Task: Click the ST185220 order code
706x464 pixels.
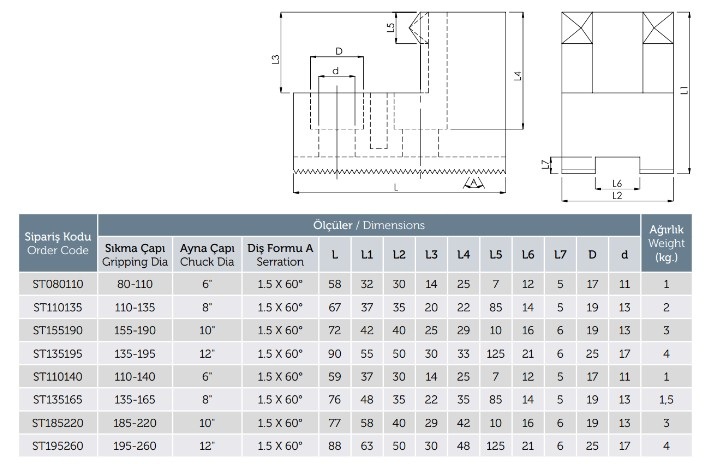Action: click(x=58, y=423)
